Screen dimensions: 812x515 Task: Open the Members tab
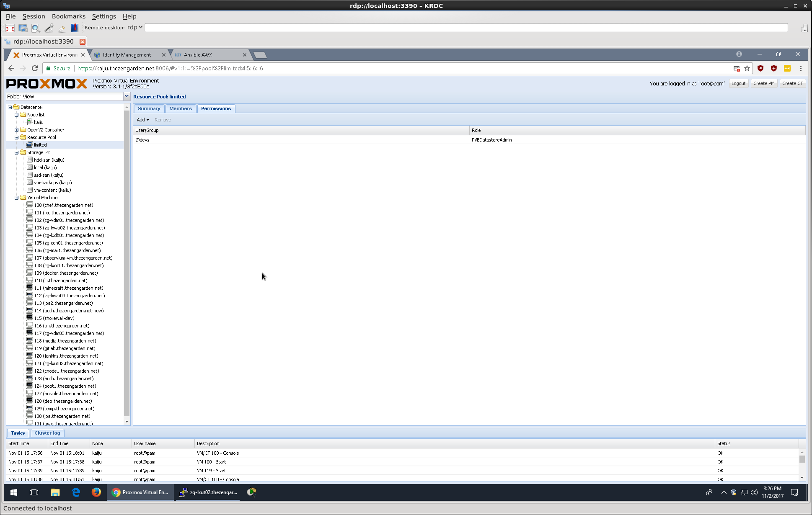pyautogui.click(x=181, y=108)
